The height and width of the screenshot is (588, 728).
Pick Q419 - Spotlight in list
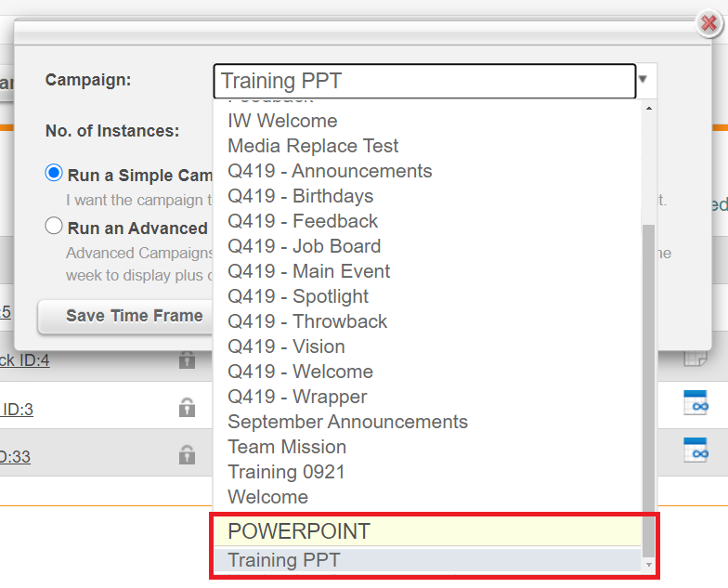click(298, 296)
